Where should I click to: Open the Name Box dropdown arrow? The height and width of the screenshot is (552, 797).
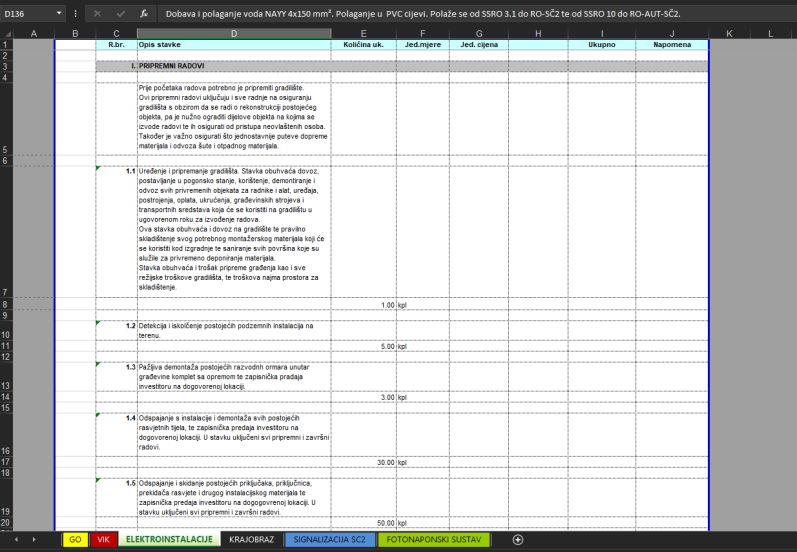point(61,14)
